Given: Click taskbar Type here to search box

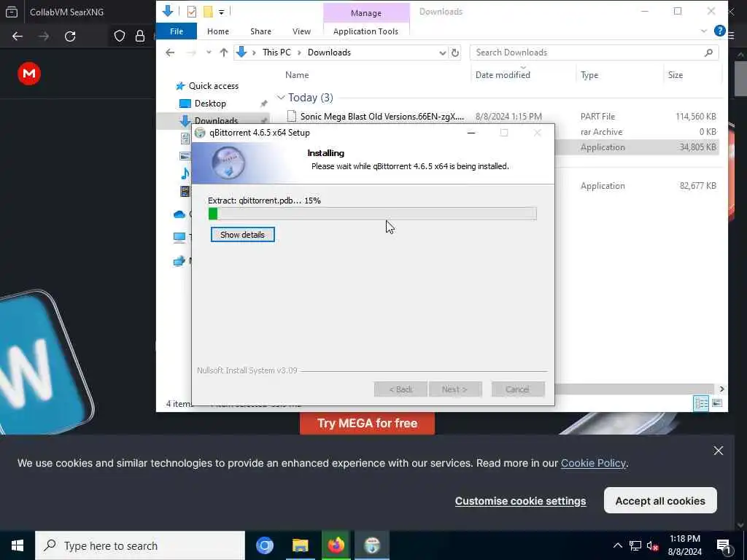Looking at the screenshot, I should click(140, 545).
